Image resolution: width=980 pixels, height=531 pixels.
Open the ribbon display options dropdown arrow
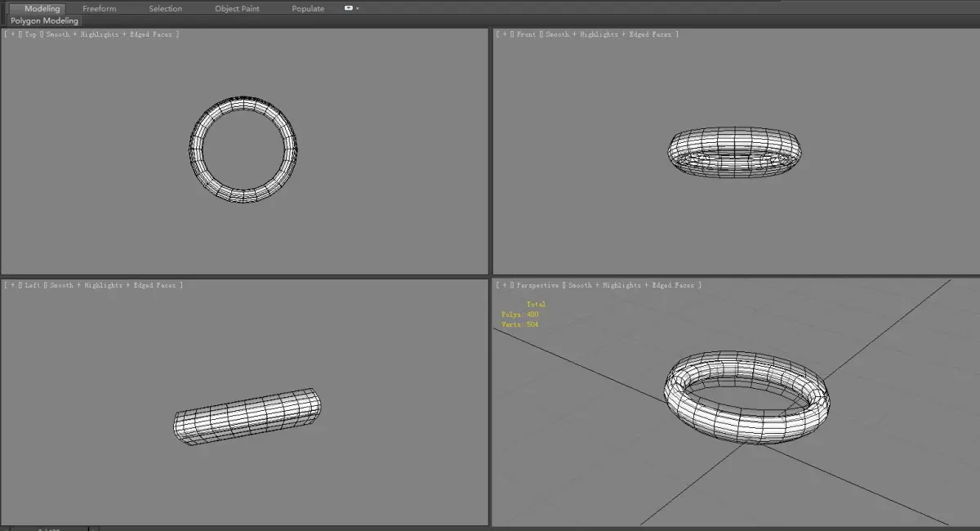click(x=358, y=8)
